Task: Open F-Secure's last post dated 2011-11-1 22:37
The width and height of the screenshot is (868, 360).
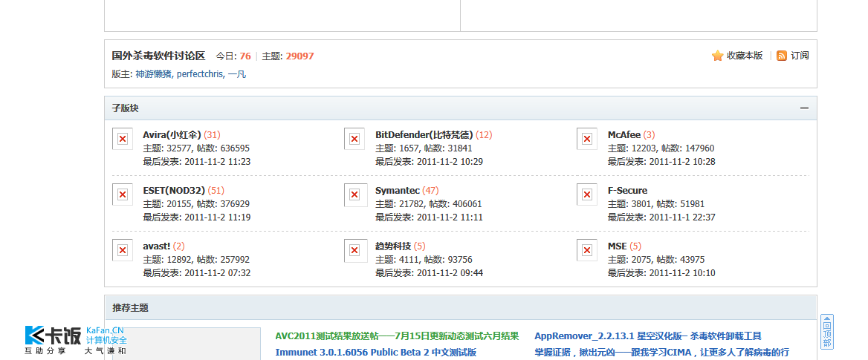Action: (682, 217)
